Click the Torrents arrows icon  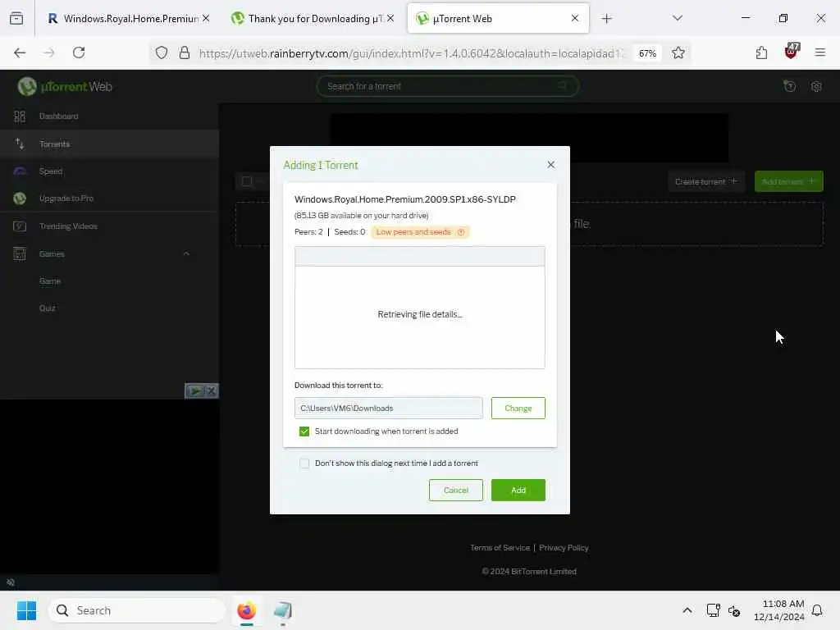20,144
